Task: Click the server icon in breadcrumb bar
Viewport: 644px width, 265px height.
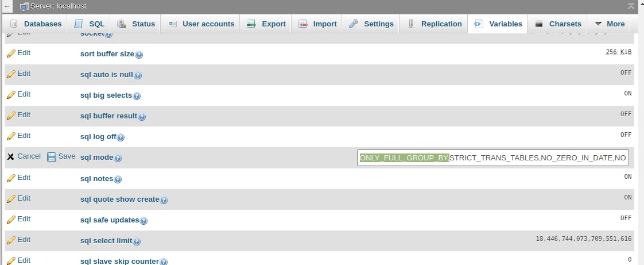Action: point(24,6)
